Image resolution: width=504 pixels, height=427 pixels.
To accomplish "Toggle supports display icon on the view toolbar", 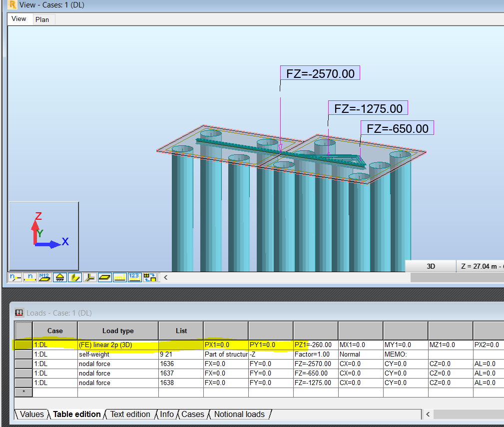I will pyautogui.click(x=59, y=277).
